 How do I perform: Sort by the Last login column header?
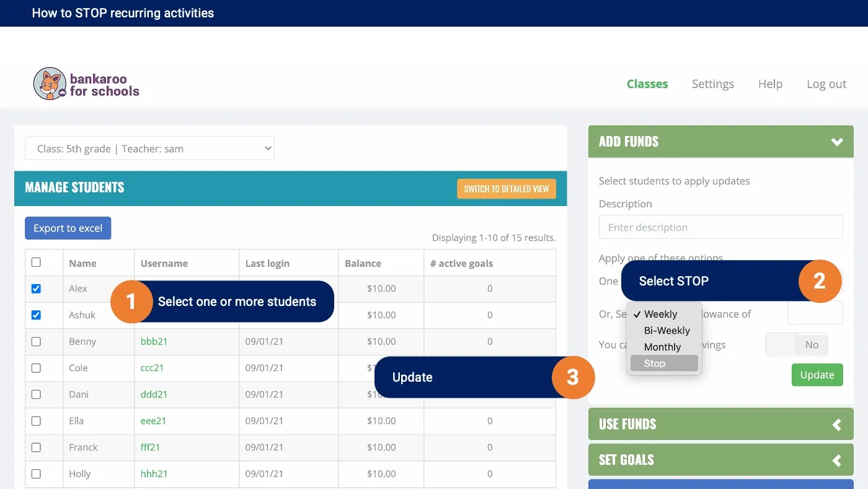tap(267, 263)
